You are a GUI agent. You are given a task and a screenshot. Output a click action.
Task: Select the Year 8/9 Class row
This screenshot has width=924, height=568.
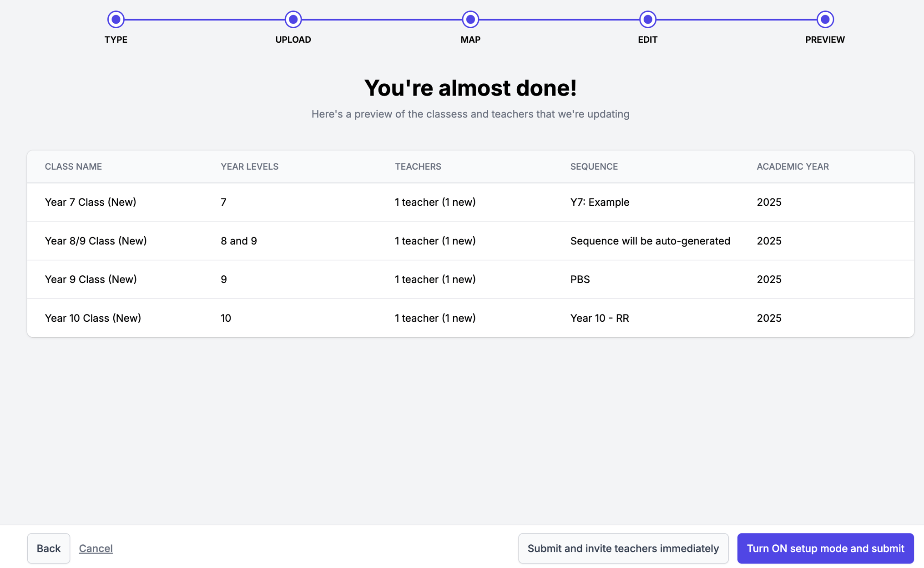click(x=96, y=241)
